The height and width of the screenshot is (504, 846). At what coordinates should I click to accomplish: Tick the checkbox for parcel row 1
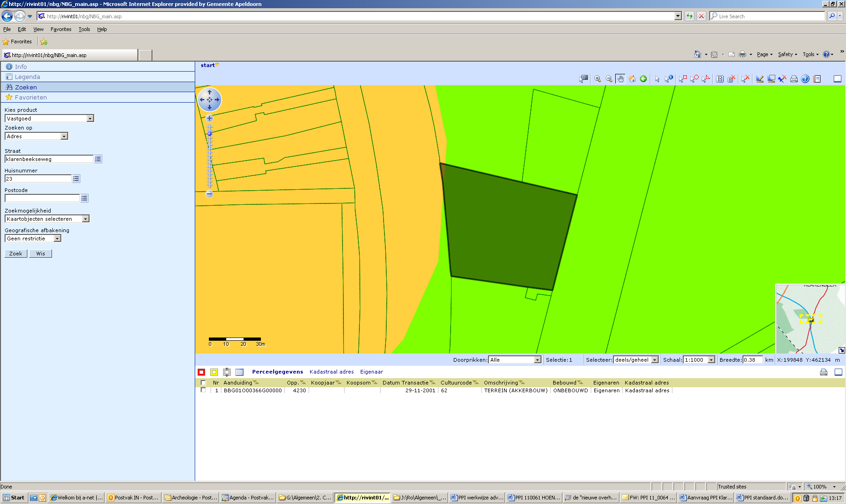203,390
